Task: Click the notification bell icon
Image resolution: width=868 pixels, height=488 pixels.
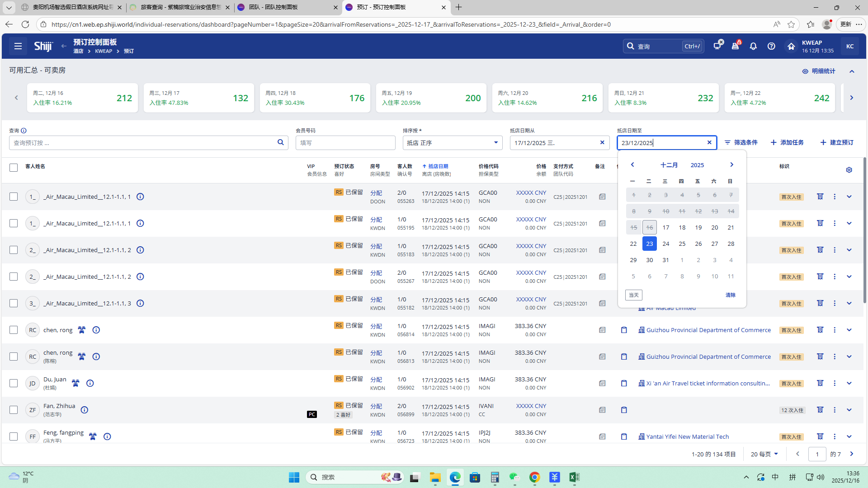Action: [x=753, y=46]
